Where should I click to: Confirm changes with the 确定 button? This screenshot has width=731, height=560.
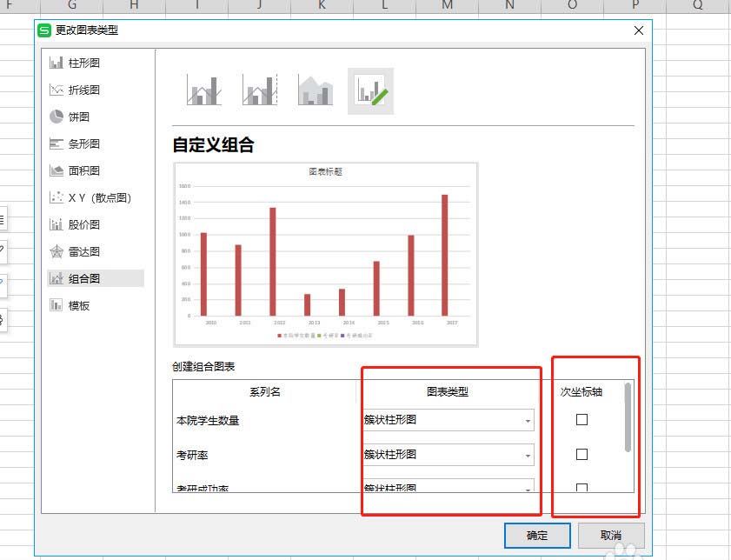click(x=536, y=536)
